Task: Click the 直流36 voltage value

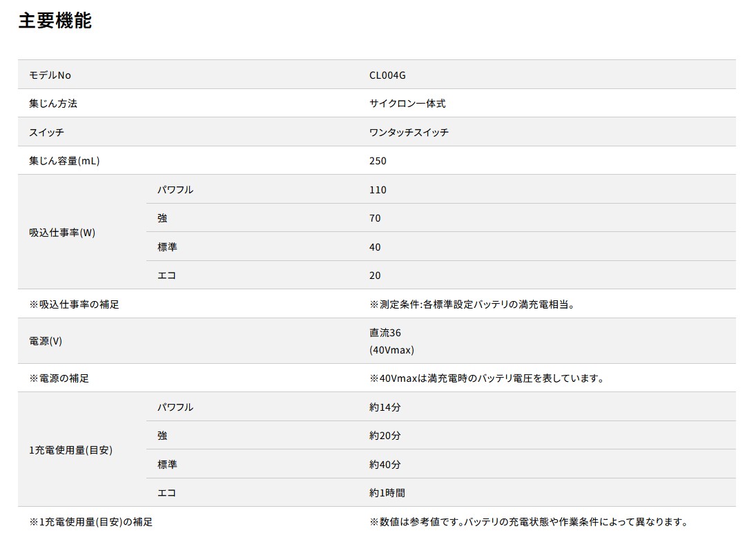Action: [x=385, y=333]
